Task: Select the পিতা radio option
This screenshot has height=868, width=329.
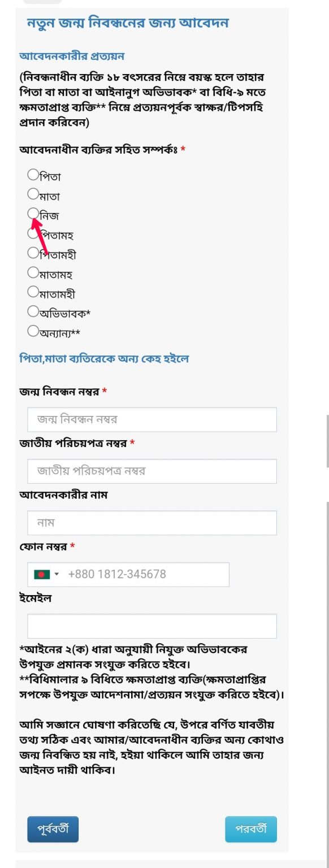Action: pyautogui.click(x=33, y=175)
